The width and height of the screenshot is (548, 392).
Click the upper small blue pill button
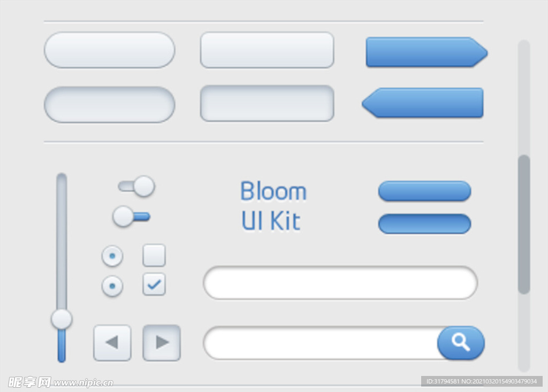(x=424, y=191)
